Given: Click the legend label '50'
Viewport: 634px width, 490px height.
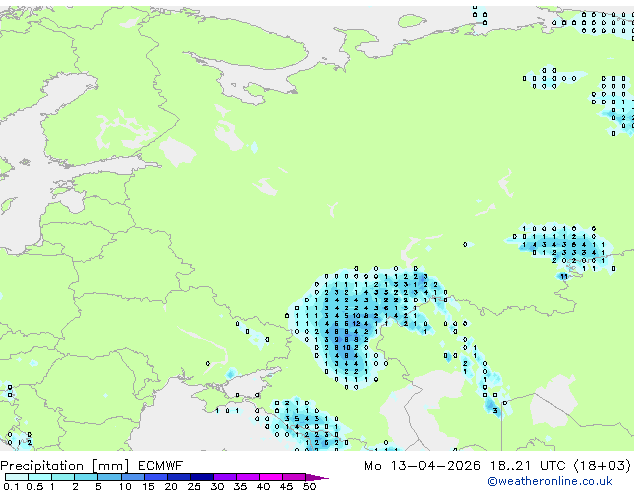Looking at the screenshot, I should [309, 486].
